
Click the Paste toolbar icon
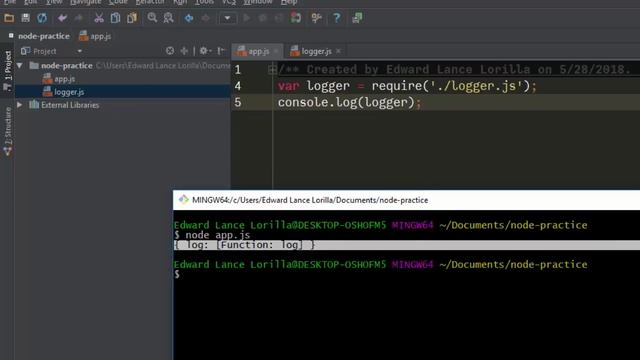click(x=132, y=18)
